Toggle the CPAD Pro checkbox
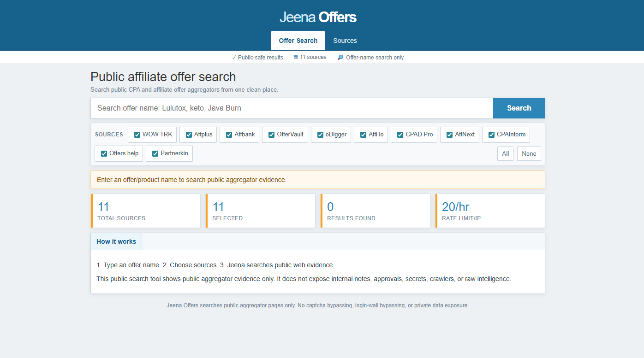 coord(400,135)
